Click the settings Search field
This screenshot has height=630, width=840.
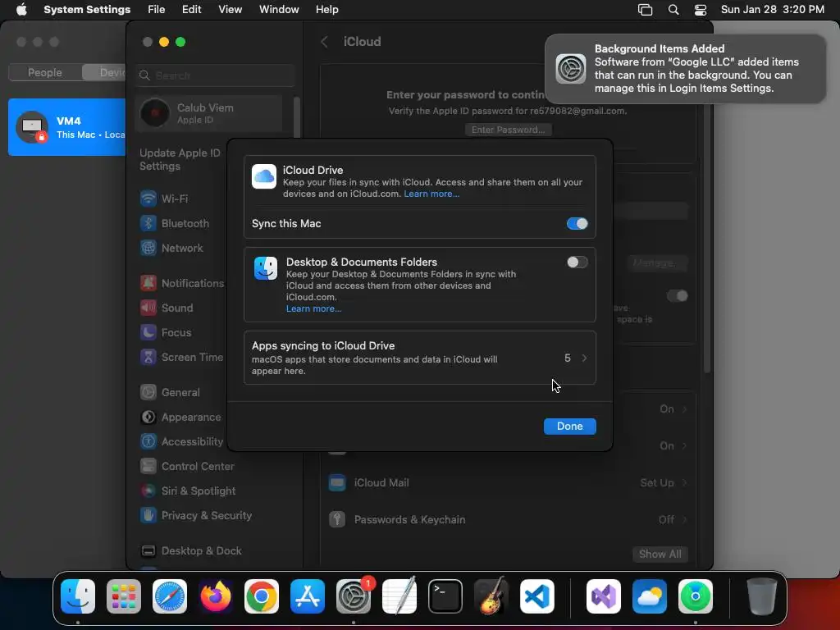(x=215, y=75)
